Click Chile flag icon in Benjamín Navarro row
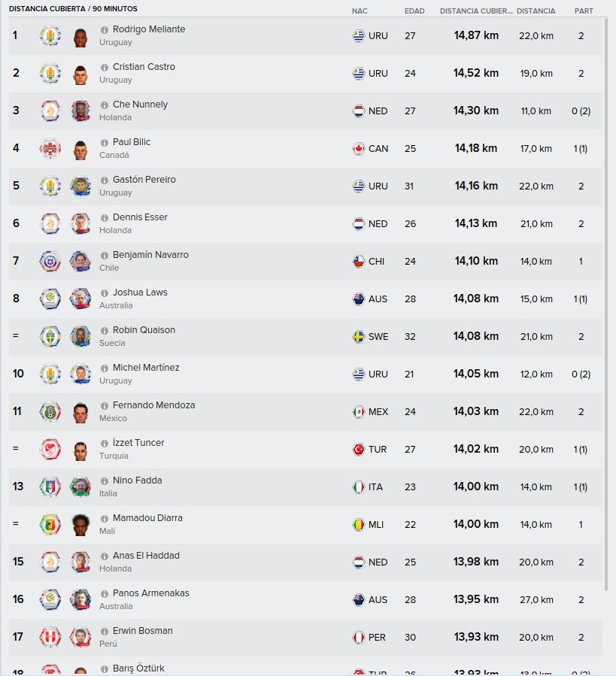This screenshot has height=676, width=616. pyautogui.click(x=359, y=261)
